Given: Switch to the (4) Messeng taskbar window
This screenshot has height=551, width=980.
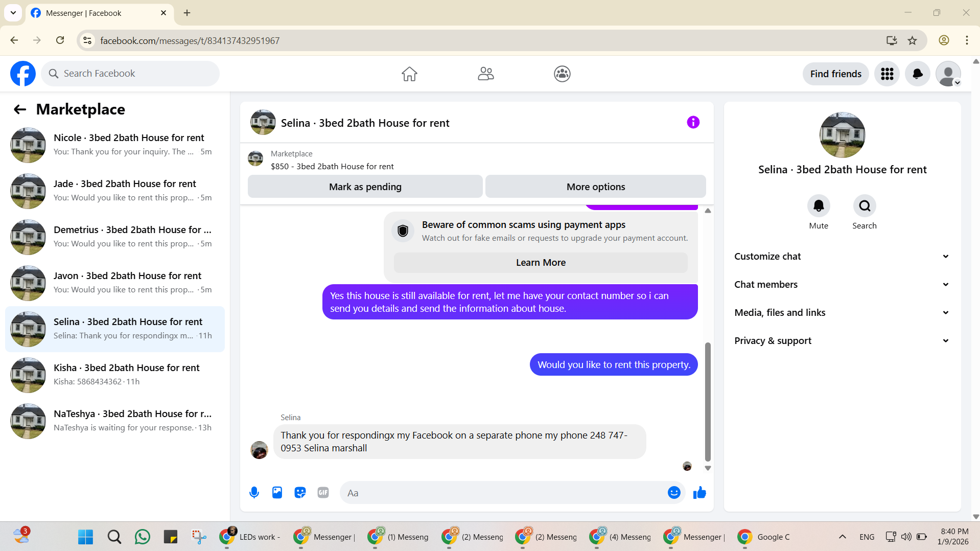Looking at the screenshot, I should (x=620, y=537).
